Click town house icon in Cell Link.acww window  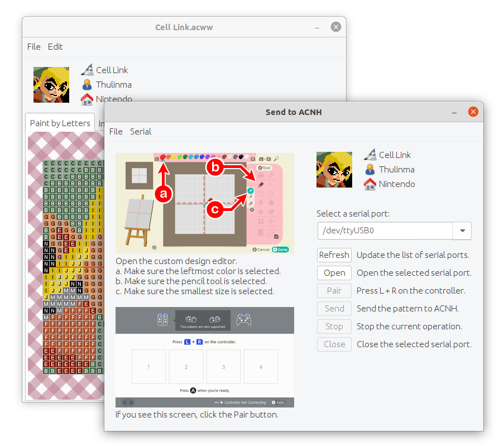[x=87, y=99]
